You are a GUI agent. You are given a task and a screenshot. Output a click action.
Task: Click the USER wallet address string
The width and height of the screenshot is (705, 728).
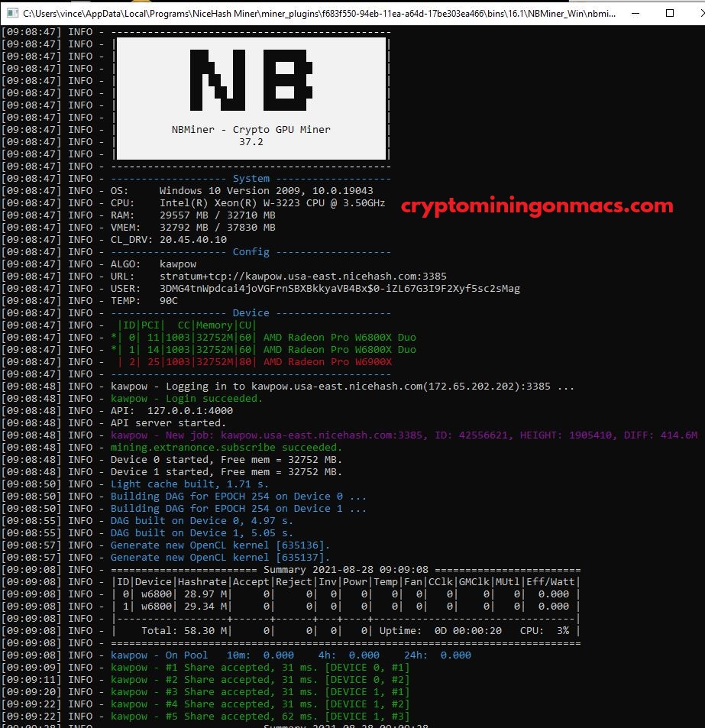click(340, 288)
